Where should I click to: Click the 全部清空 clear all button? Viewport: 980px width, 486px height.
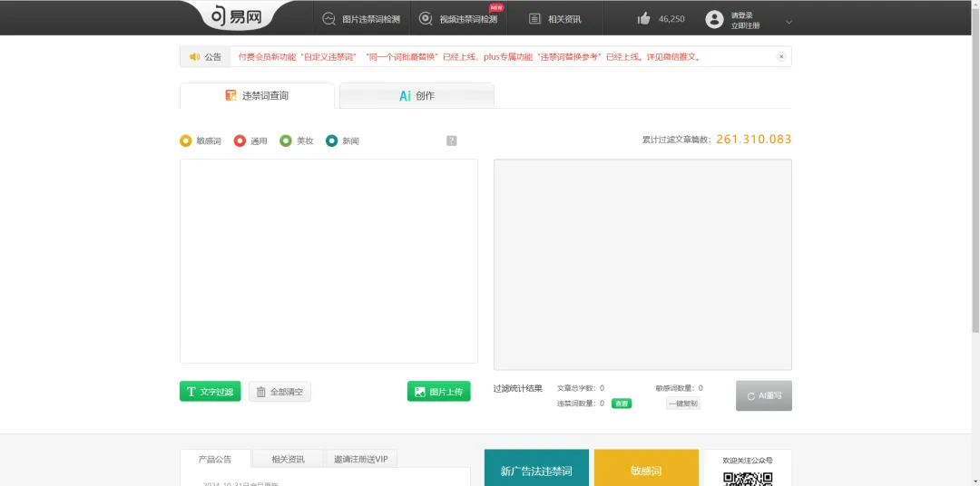point(280,392)
